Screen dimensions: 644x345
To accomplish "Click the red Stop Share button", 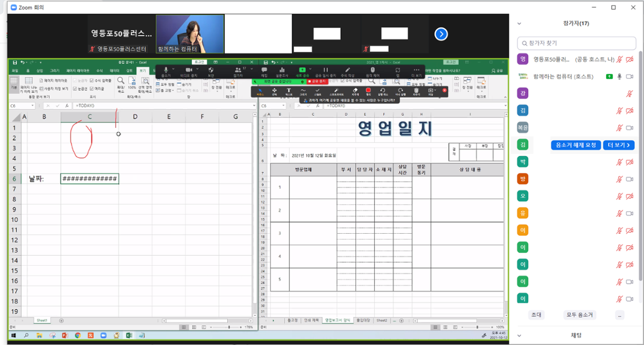I will click(318, 82).
